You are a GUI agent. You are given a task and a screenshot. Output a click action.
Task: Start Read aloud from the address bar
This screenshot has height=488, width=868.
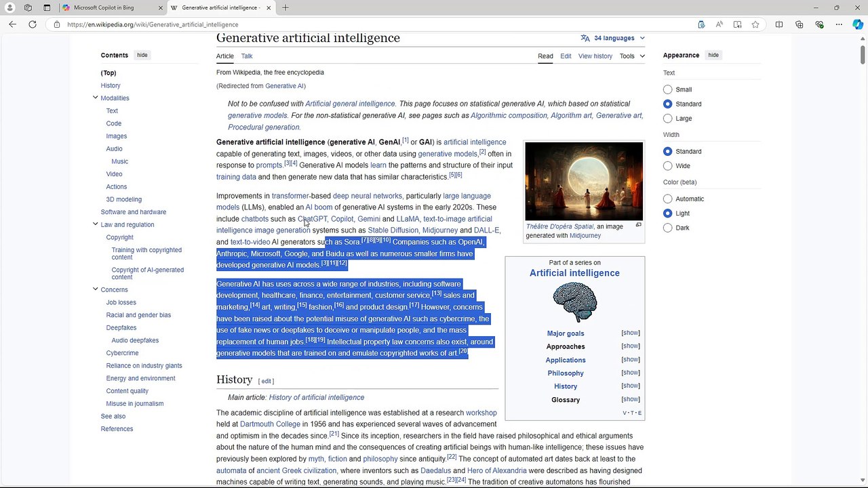719,24
